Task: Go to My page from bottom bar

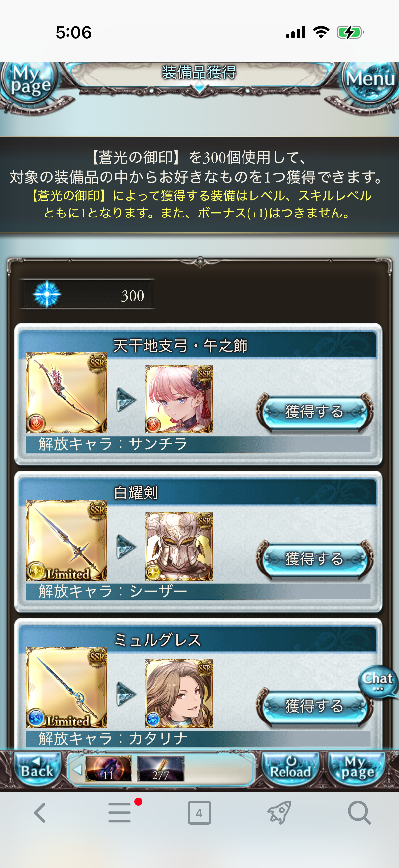Action: (x=357, y=767)
